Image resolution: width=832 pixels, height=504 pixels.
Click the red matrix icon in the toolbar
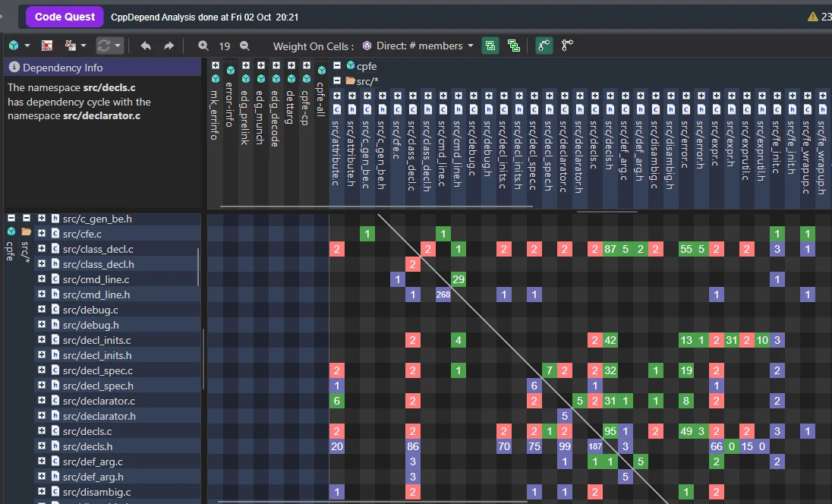click(47, 46)
